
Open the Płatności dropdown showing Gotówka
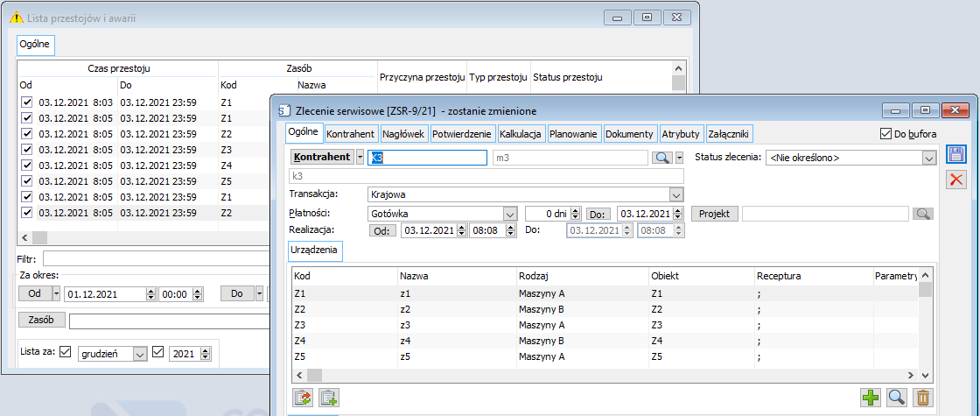tap(510, 214)
